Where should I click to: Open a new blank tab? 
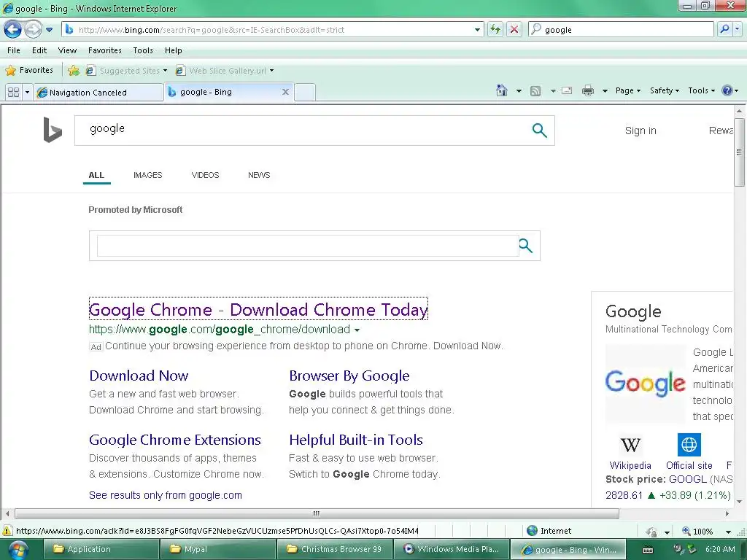(x=305, y=93)
